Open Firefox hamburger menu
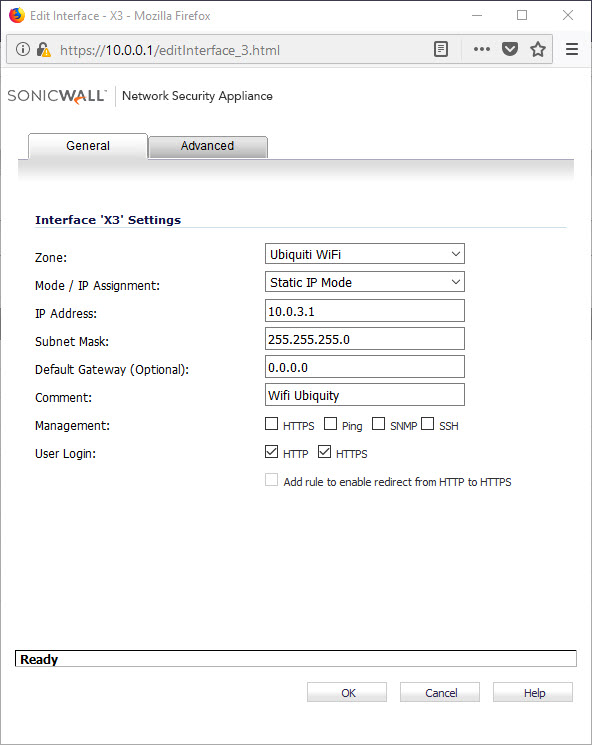592x745 pixels. point(572,49)
